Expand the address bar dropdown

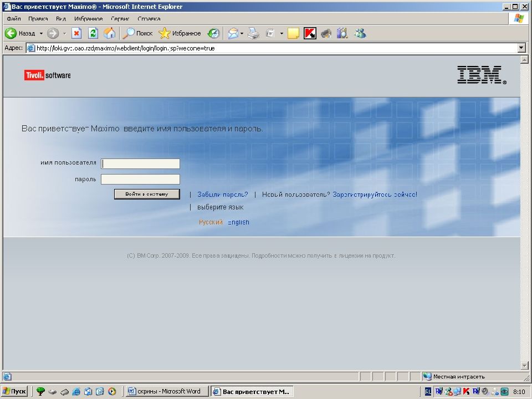click(x=522, y=48)
